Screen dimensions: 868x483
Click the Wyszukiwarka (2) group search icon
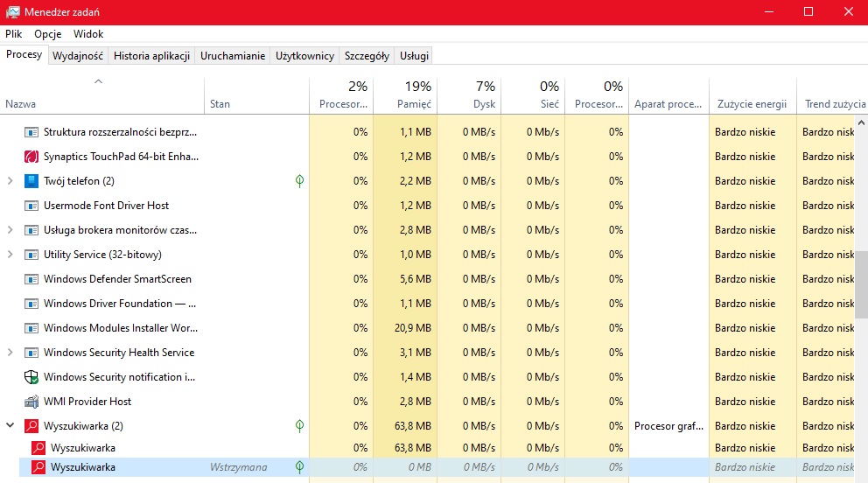pyautogui.click(x=31, y=426)
